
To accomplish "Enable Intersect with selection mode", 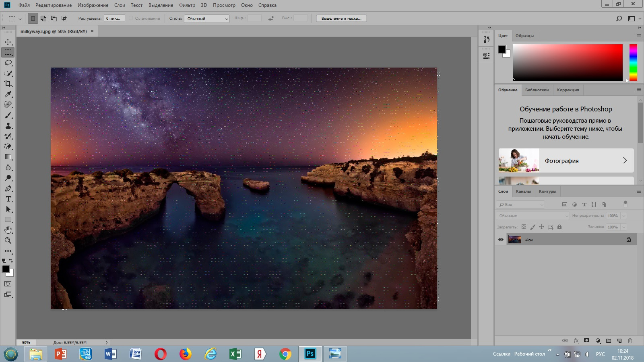I will tap(64, 19).
